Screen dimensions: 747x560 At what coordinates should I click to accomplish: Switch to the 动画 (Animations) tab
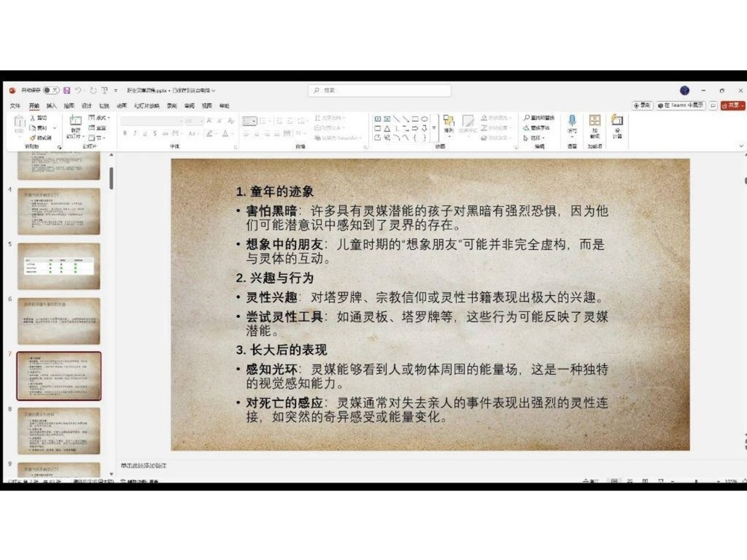[x=122, y=106]
